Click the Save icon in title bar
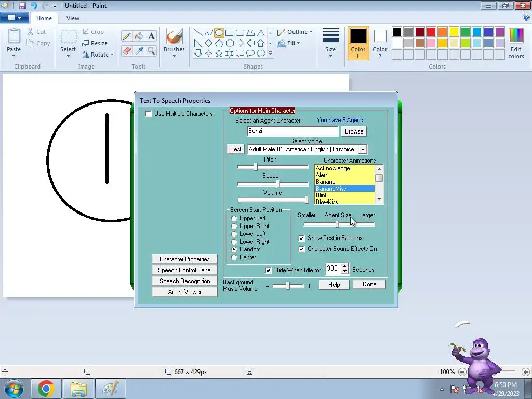Screen dimensions: 532x399 click(x=22, y=5)
